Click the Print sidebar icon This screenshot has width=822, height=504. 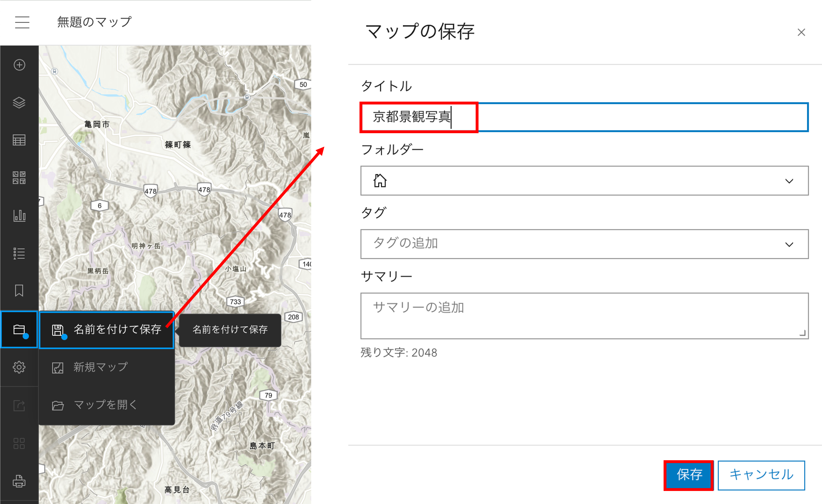(19, 481)
